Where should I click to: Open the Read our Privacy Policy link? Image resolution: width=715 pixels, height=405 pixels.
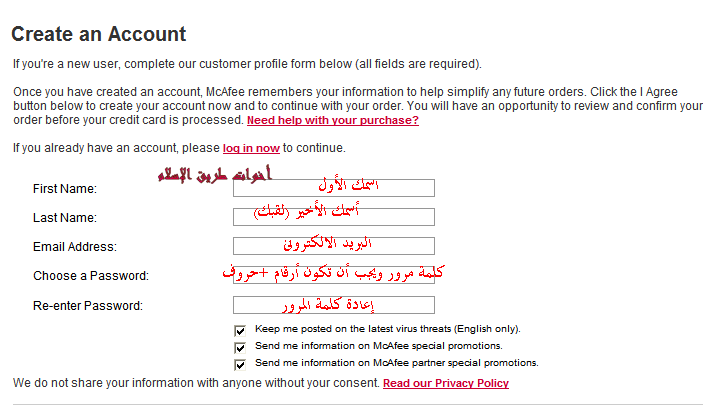(445, 383)
